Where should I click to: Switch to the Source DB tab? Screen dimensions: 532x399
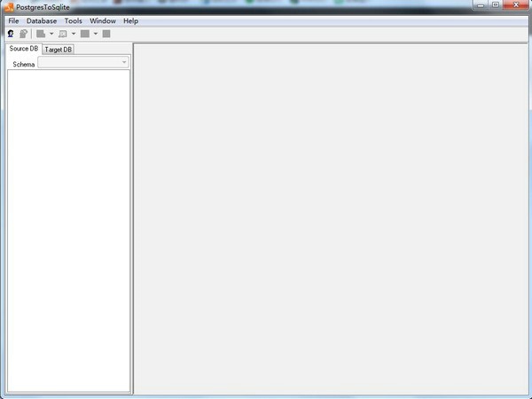pos(23,49)
